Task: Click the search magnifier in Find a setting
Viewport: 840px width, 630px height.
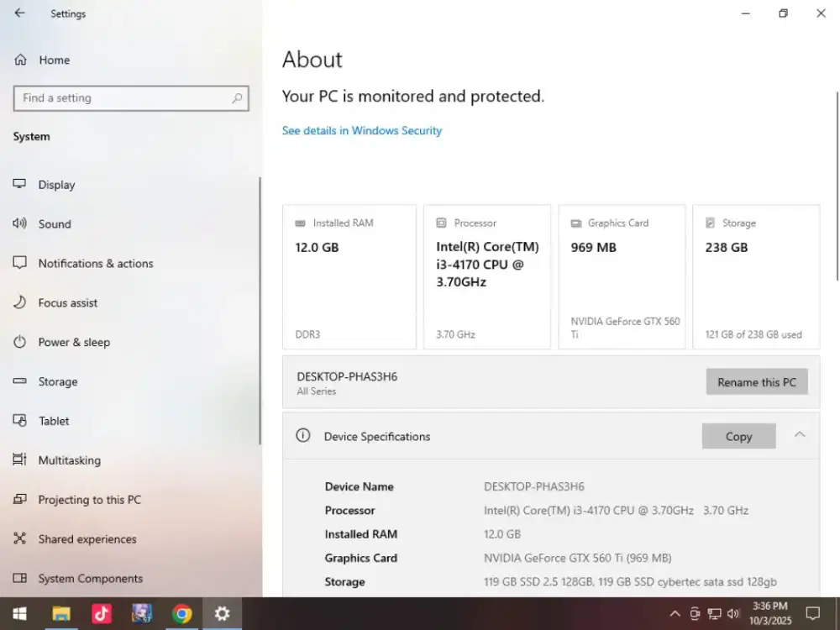Action: [237, 98]
